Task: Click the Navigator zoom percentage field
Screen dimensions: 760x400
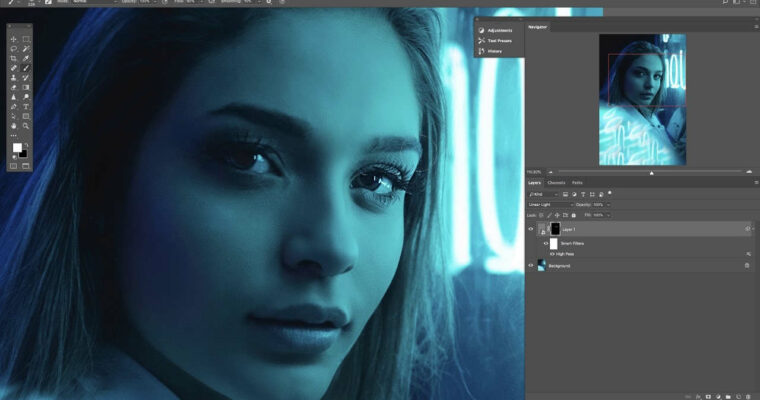Action: click(534, 172)
